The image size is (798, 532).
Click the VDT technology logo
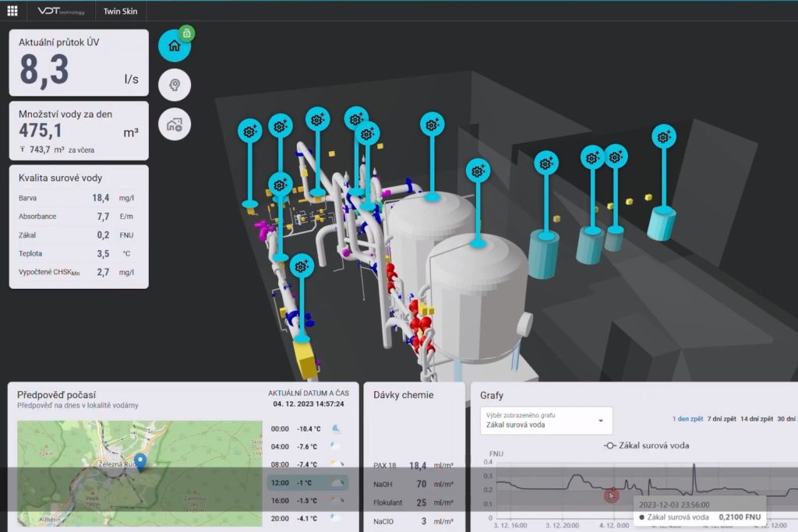pos(61,11)
